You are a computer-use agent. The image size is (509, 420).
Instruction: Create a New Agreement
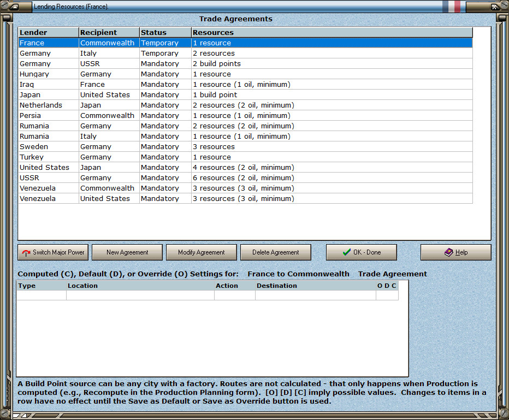tap(127, 252)
